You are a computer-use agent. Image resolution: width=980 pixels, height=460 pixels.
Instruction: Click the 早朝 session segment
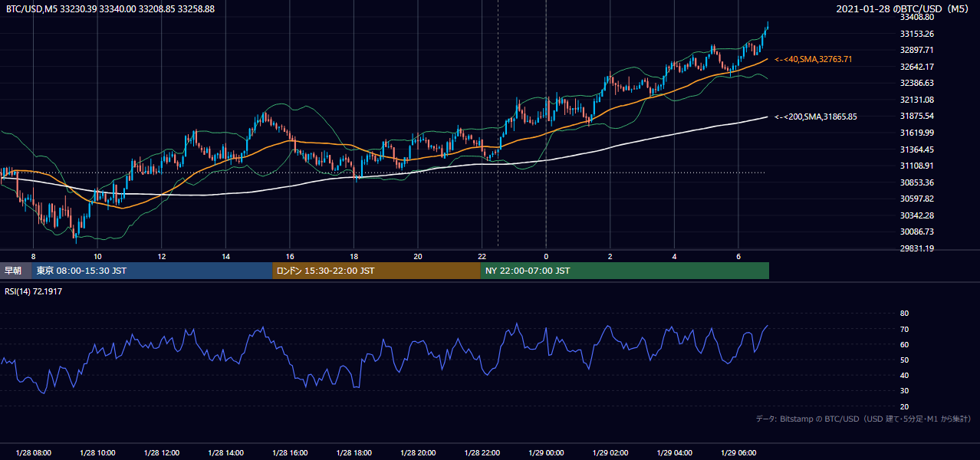pos(15,271)
